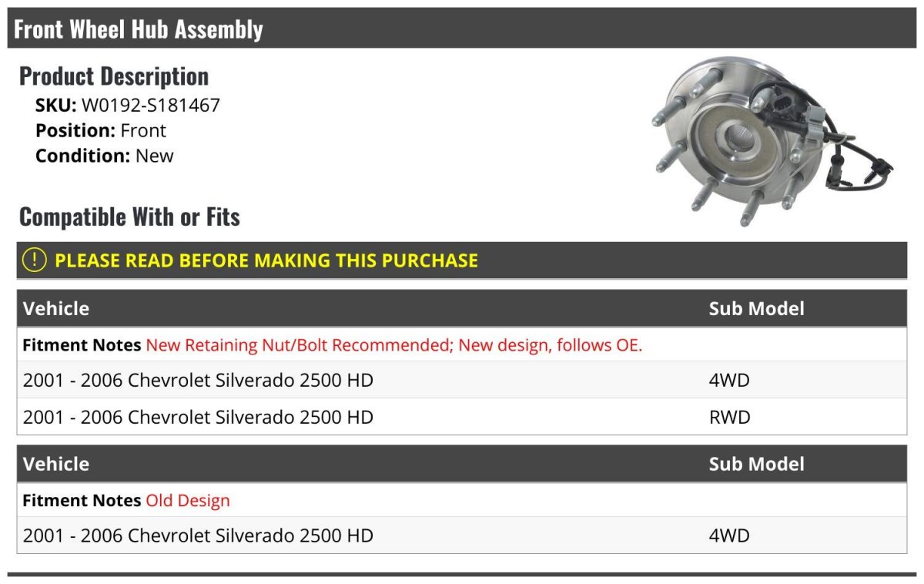Click the Compatible With or Fits heading
Image resolution: width=924 pixels, height=584 pixels.
pyautogui.click(x=129, y=217)
